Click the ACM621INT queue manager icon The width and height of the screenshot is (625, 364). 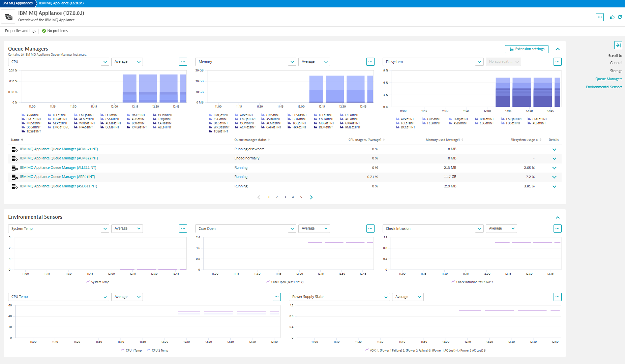pos(15,149)
